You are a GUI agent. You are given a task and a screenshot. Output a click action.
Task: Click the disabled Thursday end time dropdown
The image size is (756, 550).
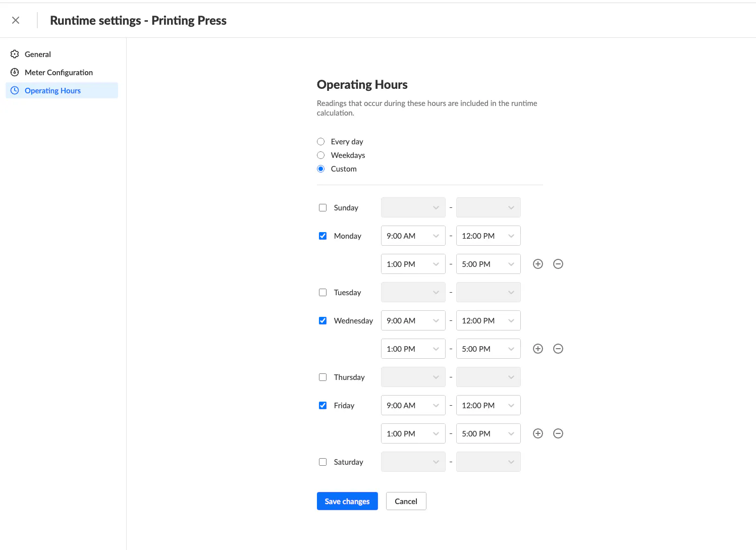tap(488, 377)
